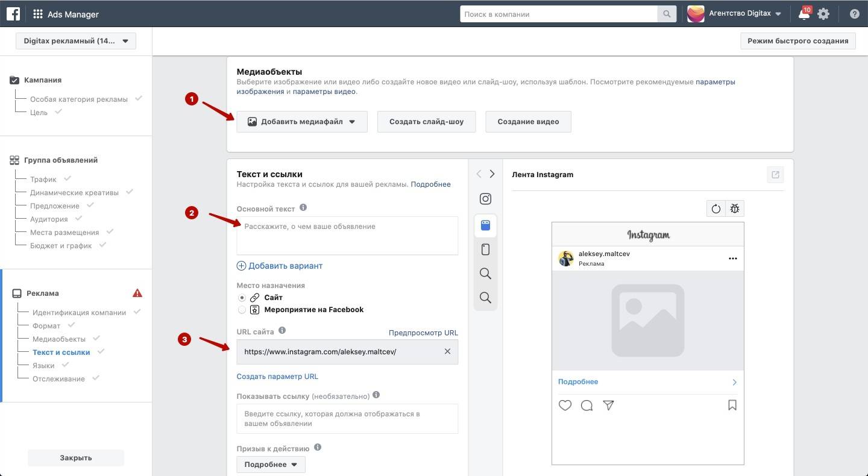The height and width of the screenshot is (476, 868).
Task: Go to Трафик item in sidebar
Action: click(43, 180)
